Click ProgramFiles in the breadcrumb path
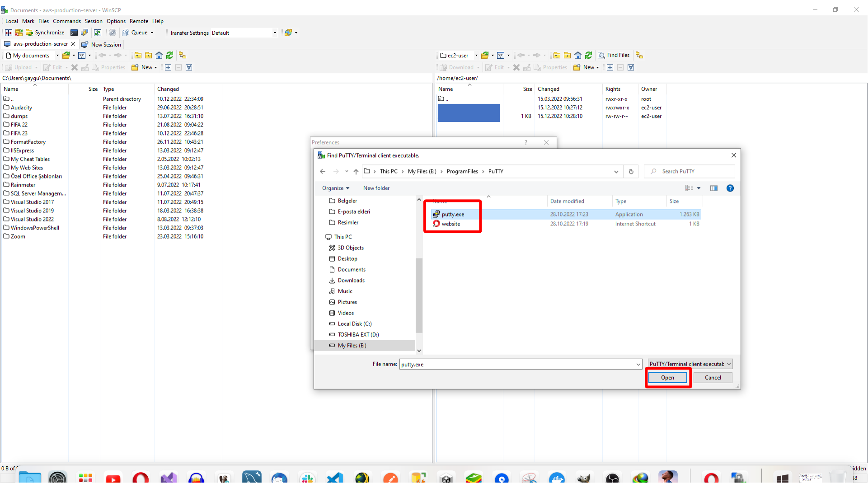The width and height of the screenshot is (868, 488). coord(462,171)
